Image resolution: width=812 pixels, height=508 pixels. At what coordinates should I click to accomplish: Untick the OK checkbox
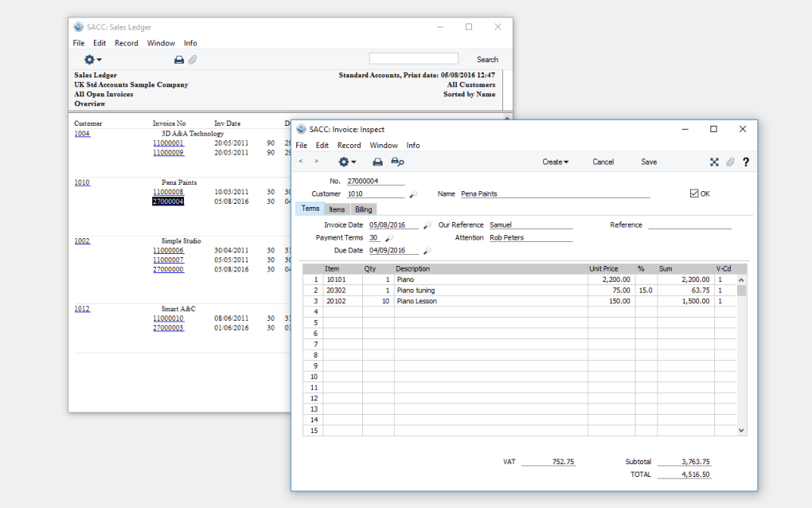click(694, 193)
